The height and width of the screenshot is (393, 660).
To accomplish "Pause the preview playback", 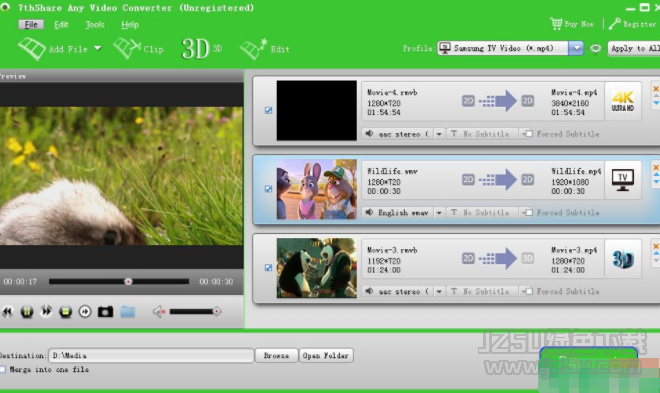I will (27, 312).
